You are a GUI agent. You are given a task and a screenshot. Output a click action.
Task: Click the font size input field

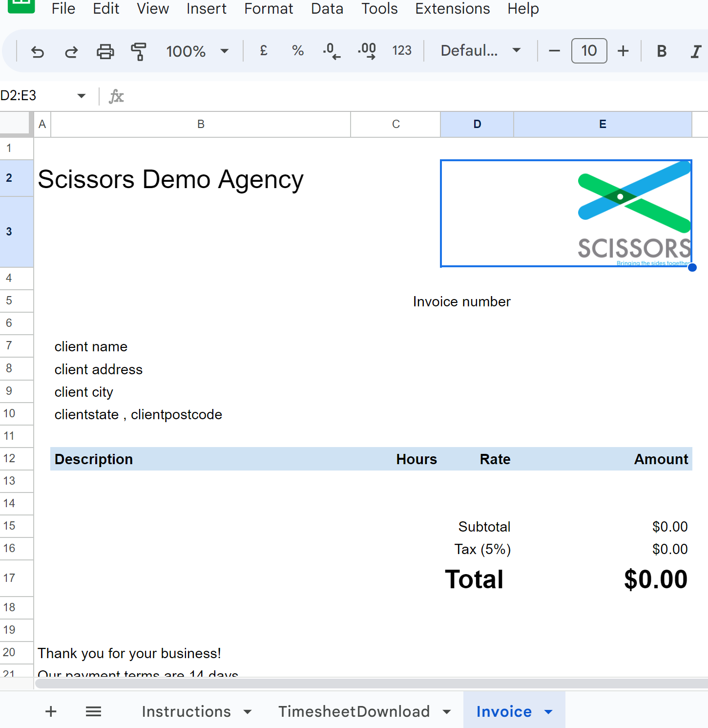[589, 51]
